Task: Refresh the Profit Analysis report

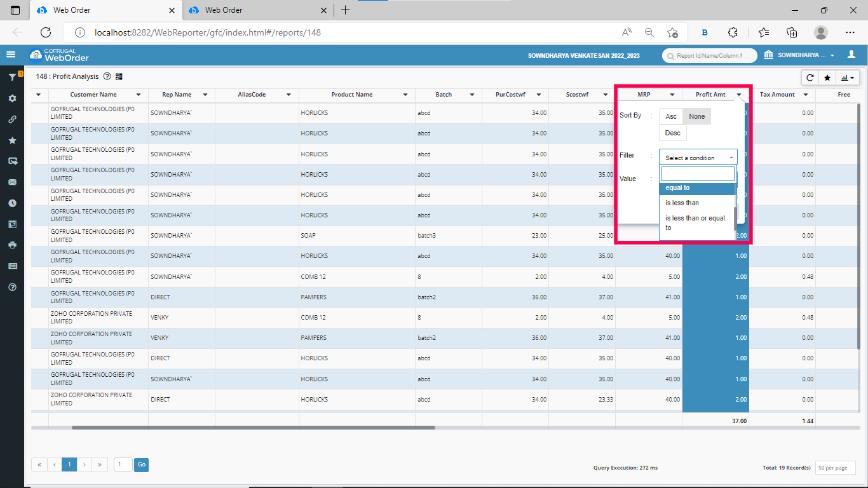Action: [810, 78]
